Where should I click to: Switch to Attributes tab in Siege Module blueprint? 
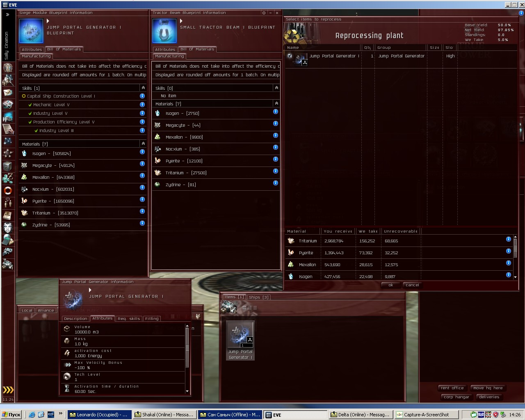click(32, 49)
